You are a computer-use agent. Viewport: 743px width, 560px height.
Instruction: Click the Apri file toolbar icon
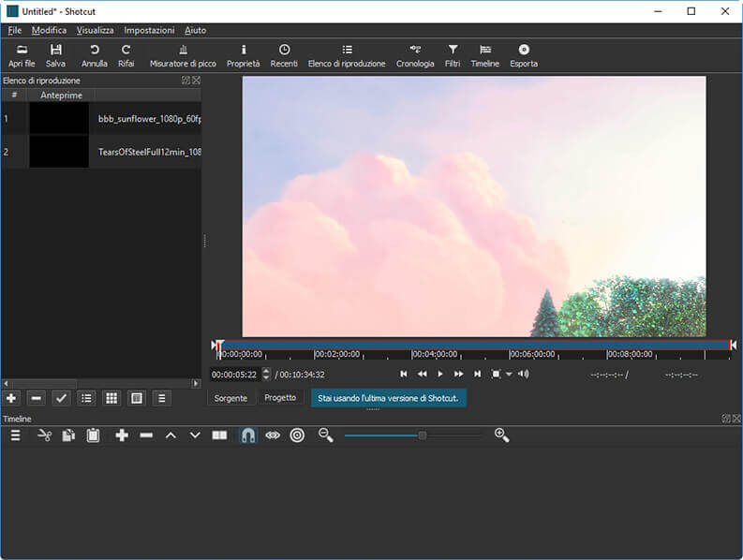coord(22,55)
